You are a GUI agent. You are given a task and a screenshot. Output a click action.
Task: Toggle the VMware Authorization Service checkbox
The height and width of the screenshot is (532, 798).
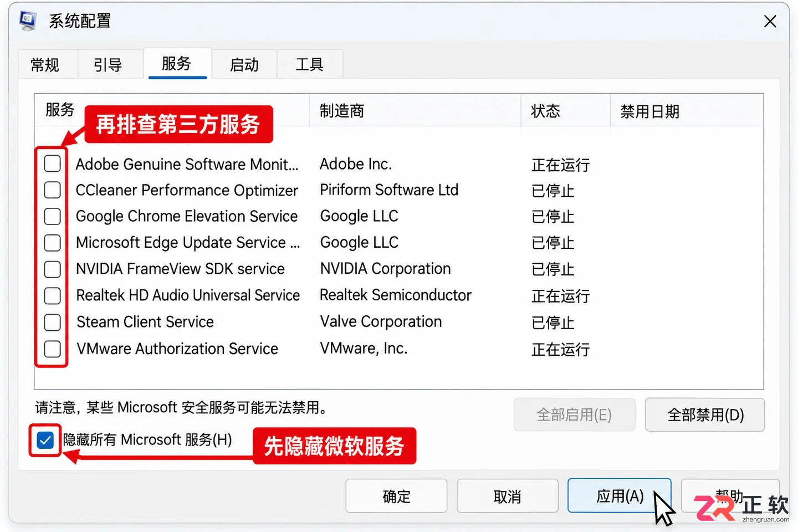pos(52,349)
